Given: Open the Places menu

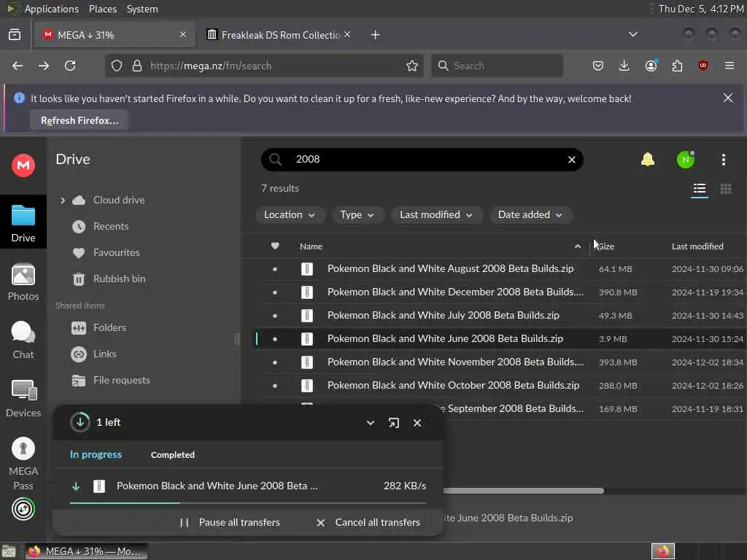Looking at the screenshot, I should coord(102,9).
